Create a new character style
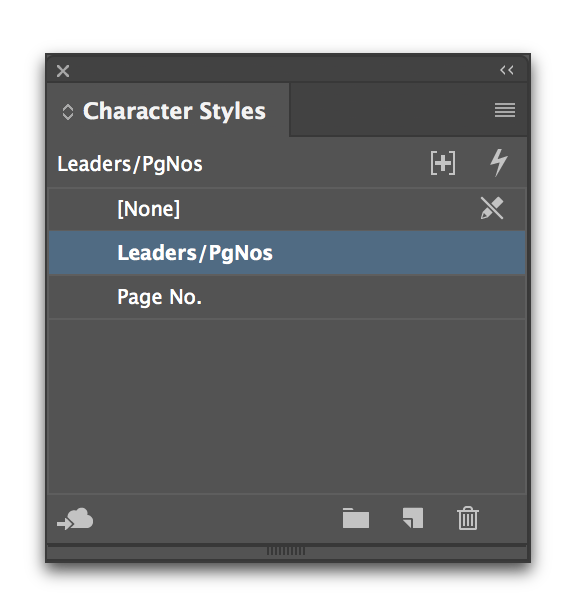Viewport: 577px width, 615px height. (413, 518)
